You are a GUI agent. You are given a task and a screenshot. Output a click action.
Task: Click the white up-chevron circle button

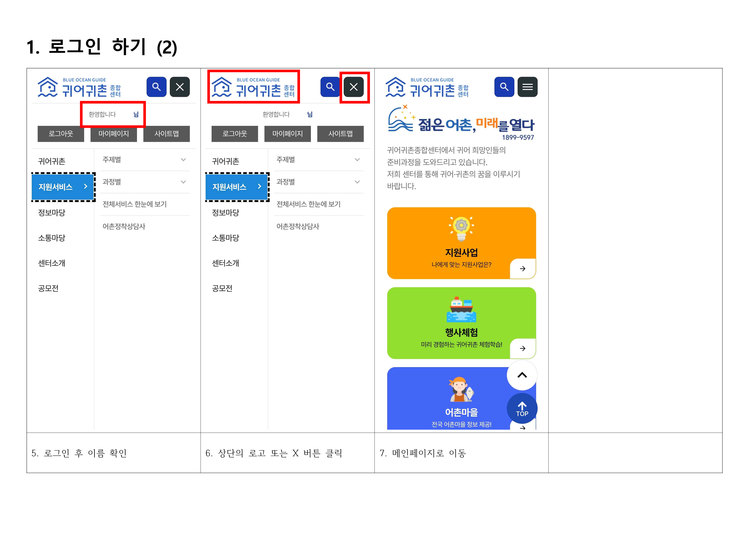pos(522,375)
